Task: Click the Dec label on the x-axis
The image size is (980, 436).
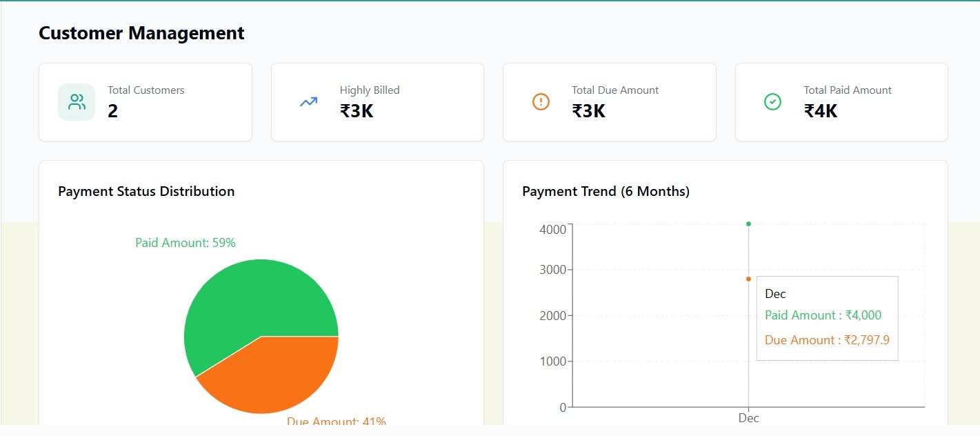Action: pos(748,418)
